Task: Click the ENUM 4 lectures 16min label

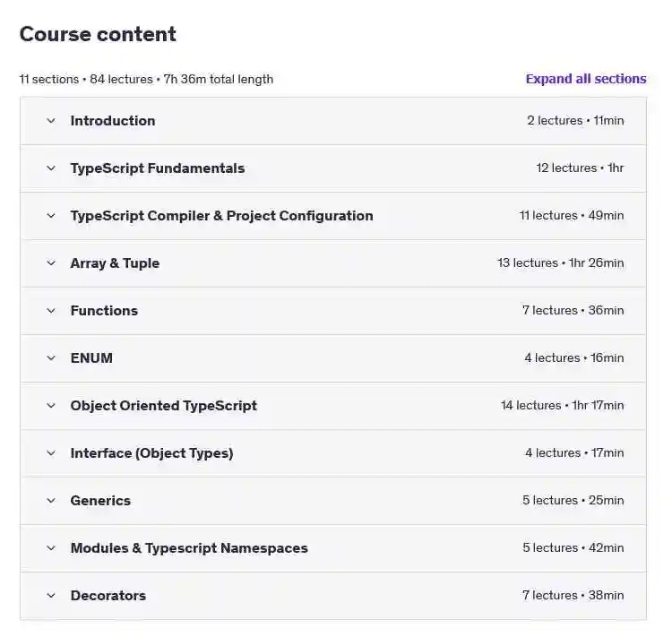Action: coord(574,358)
